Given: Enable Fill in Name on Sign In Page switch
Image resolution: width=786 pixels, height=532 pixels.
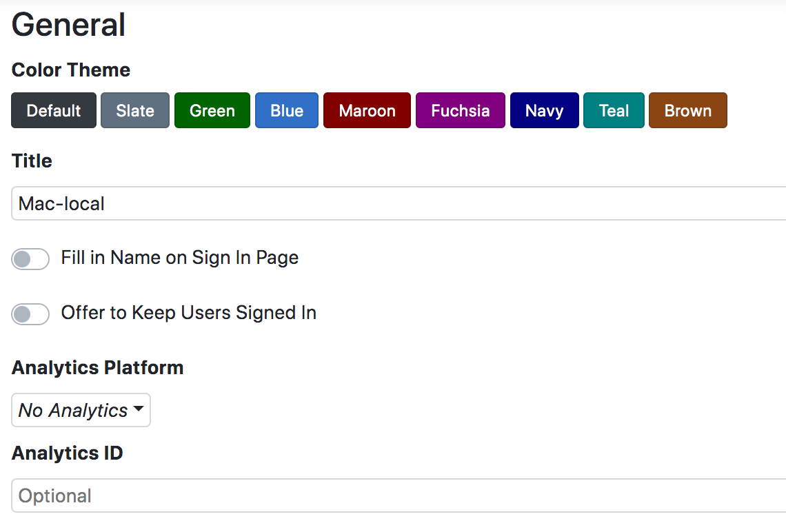Looking at the screenshot, I should click(x=30, y=259).
